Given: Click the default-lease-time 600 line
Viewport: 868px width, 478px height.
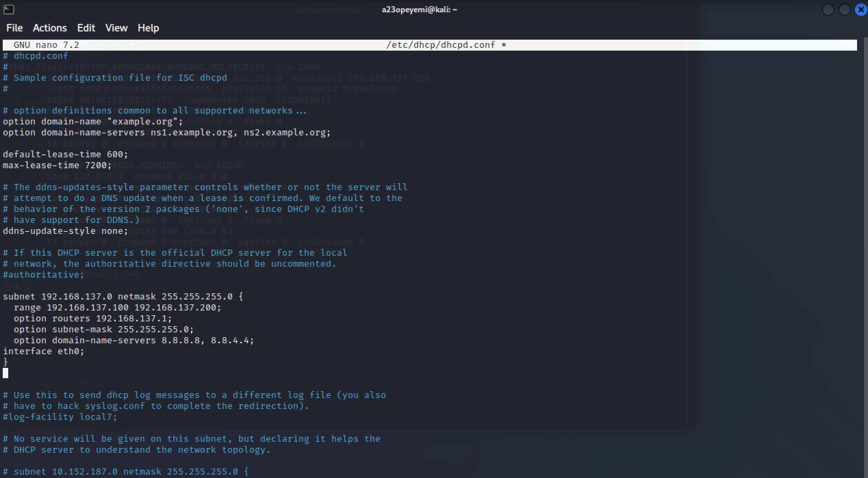Looking at the screenshot, I should [x=65, y=154].
